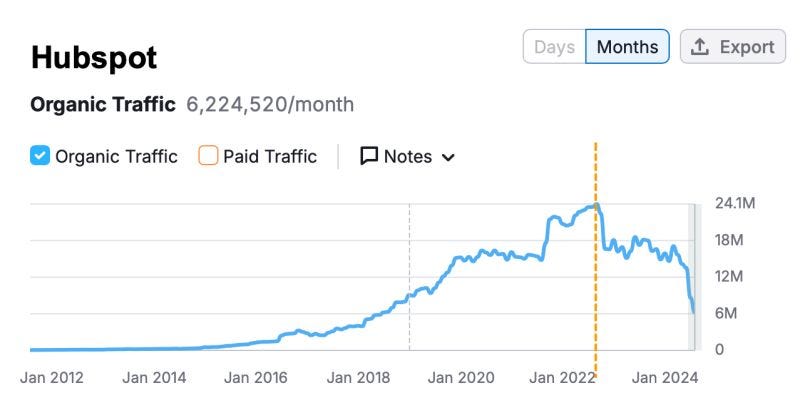Screen dimensions: 800x418
Task: Click the Paid Traffic legend label
Action: pos(270,156)
